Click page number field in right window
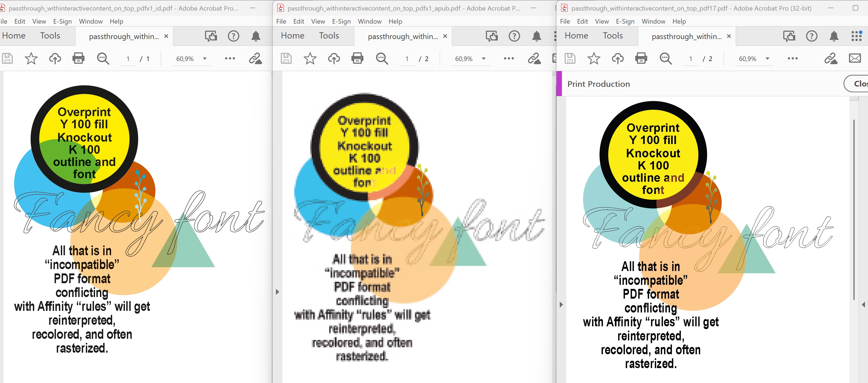 coord(691,59)
